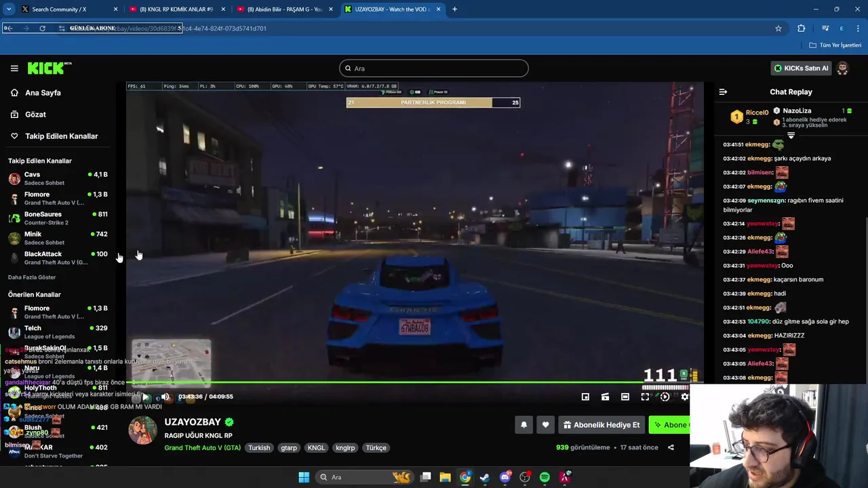Open a new browser tab
Image resolution: width=868 pixels, height=488 pixels.
[x=454, y=9]
